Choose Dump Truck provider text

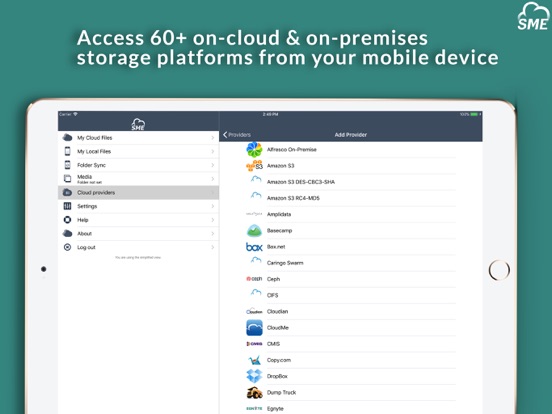pos(282,393)
